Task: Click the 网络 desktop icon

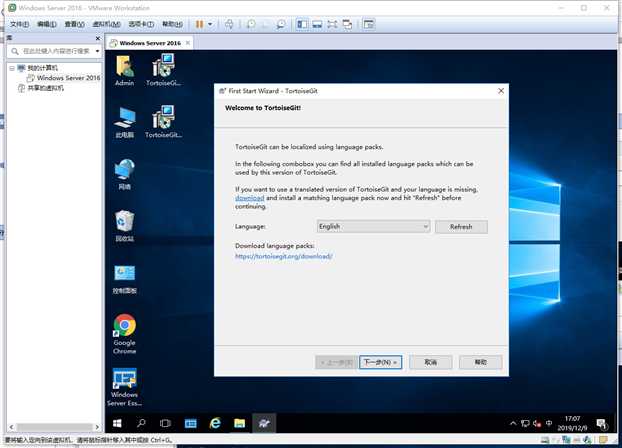Action: [x=125, y=174]
